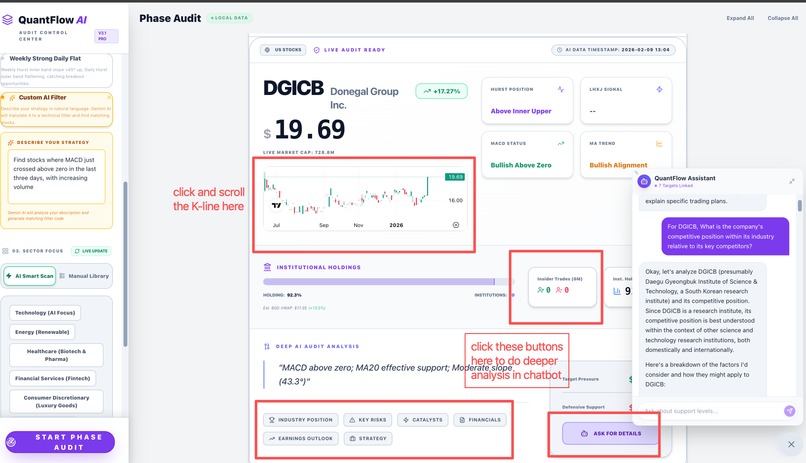Click the trend arrow icon in MACD Status card

click(x=560, y=143)
